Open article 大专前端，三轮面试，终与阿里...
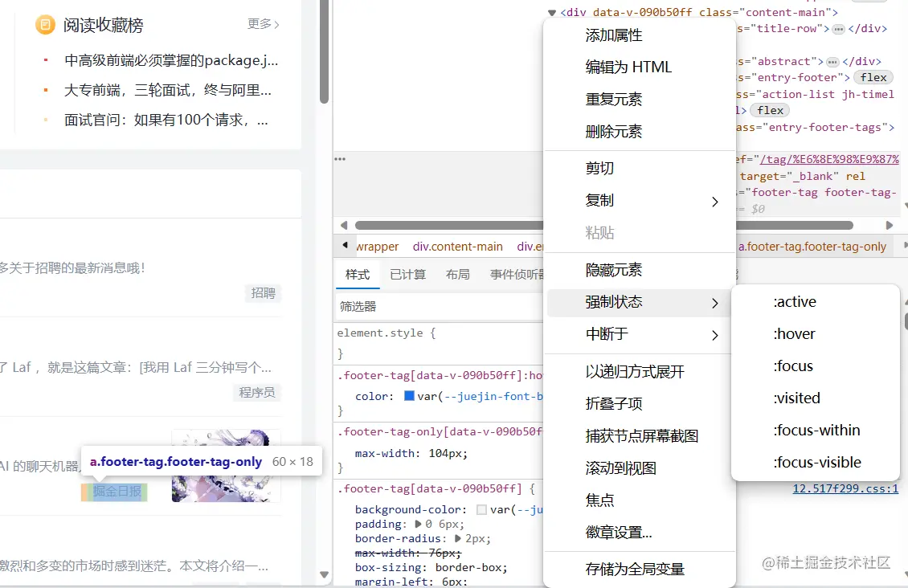 click(x=167, y=90)
